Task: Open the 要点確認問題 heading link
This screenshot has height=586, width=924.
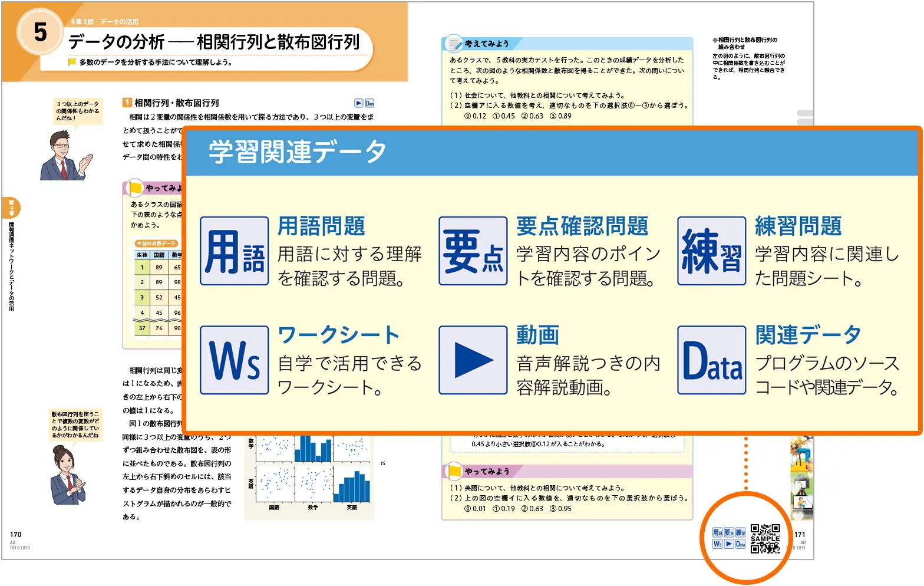Action: coord(582,226)
